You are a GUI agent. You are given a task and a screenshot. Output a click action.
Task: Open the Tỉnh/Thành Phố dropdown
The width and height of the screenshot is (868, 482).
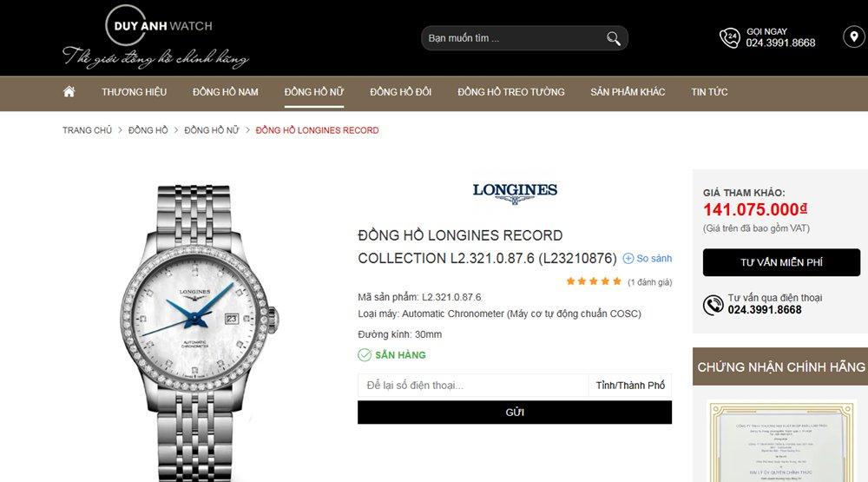coord(630,385)
